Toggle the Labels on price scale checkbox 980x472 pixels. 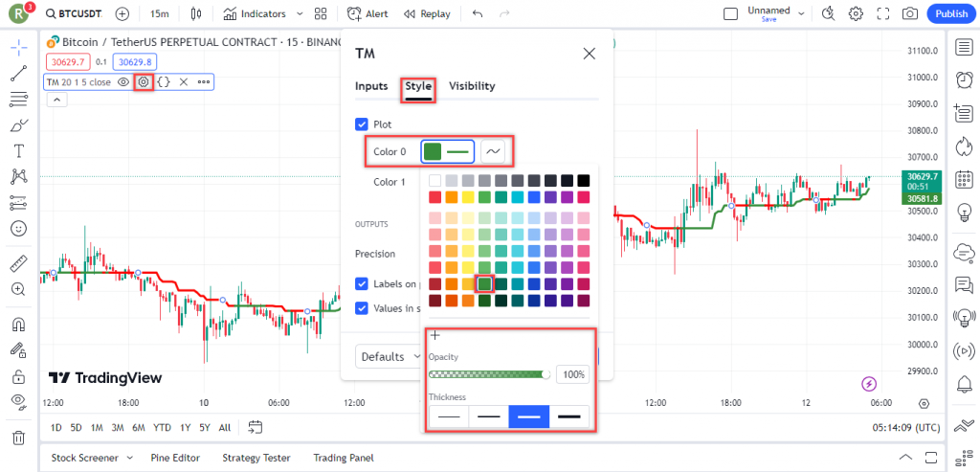point(361,283)
